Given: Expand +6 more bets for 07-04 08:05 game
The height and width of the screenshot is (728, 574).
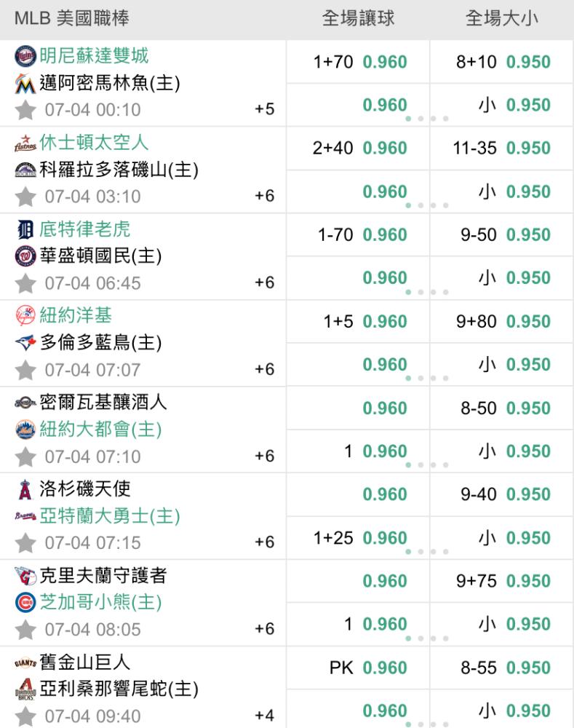Looking at the screenshot, I should pos(265,629).
